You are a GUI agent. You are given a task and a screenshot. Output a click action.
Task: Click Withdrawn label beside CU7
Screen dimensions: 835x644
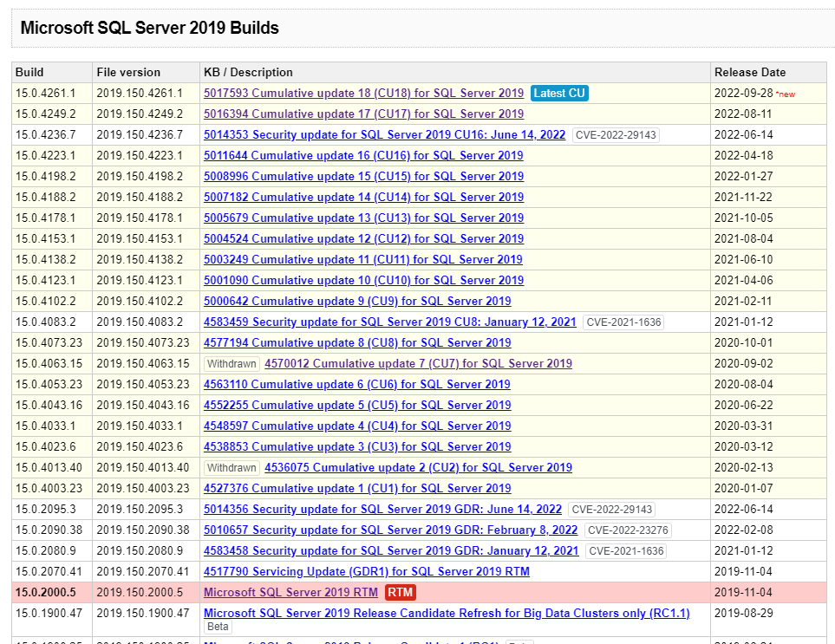[232, 364]
